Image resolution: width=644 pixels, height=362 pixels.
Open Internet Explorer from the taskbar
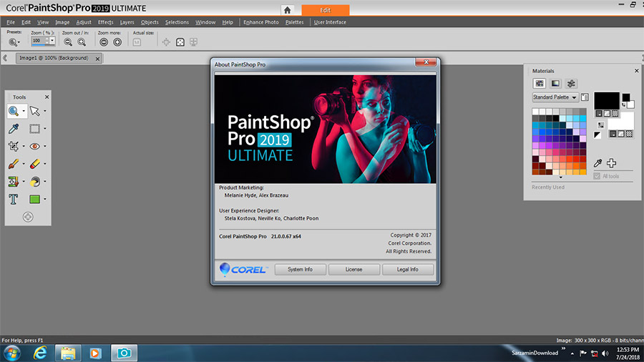click(x=40, y=353)
